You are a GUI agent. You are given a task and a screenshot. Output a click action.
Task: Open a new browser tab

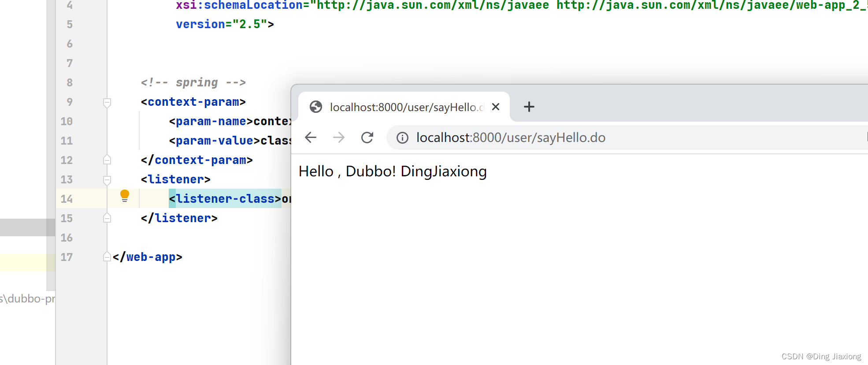click(529, 107)
